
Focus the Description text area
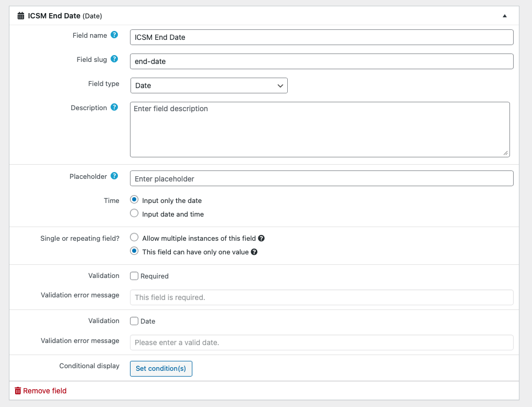click(x=320, y=130)
